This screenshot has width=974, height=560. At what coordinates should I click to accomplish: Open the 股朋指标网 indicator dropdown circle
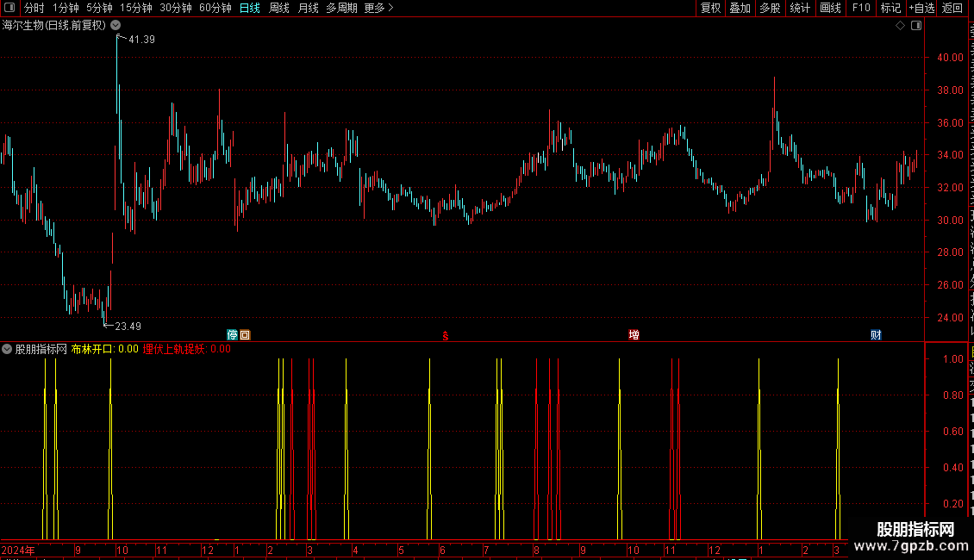[x=7, y=349]
